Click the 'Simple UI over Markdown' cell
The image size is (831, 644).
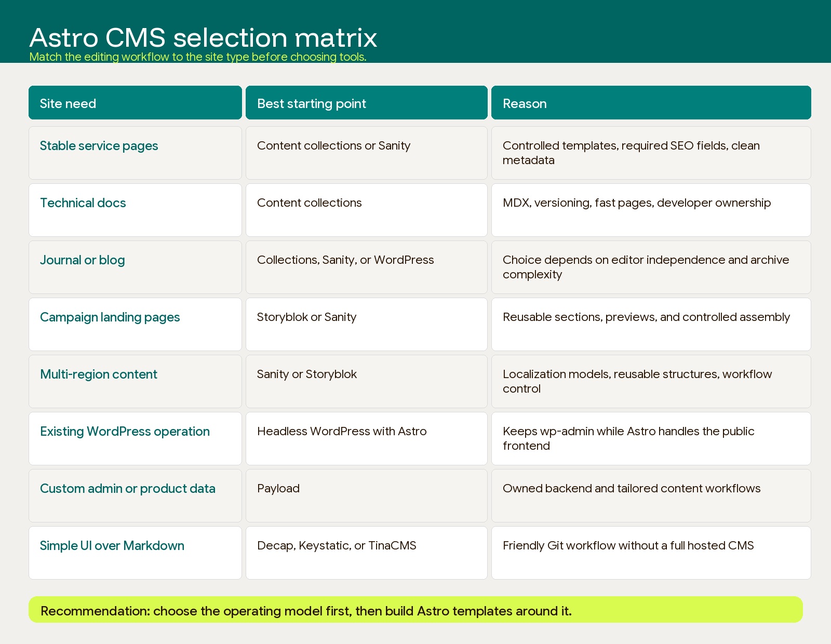pos(135,553)
